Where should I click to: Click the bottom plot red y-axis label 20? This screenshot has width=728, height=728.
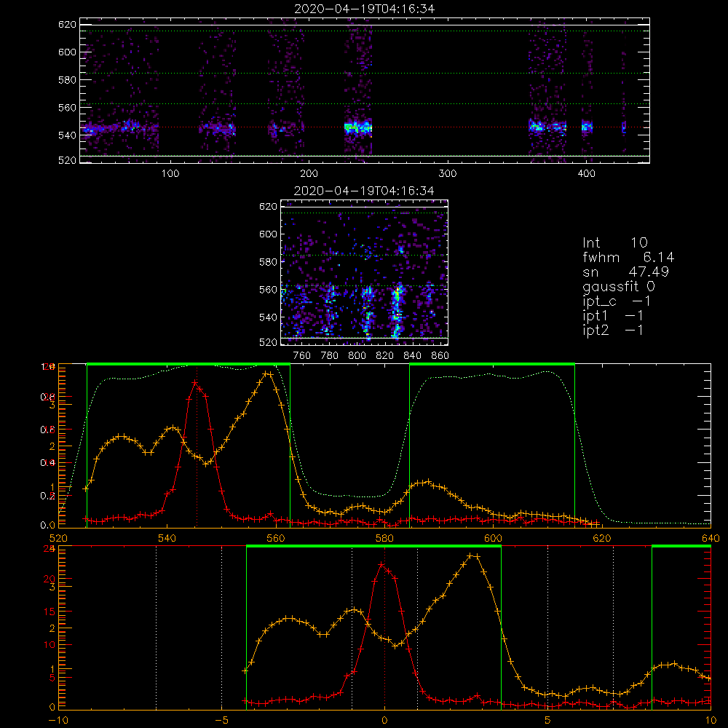[x=50, y=579]
